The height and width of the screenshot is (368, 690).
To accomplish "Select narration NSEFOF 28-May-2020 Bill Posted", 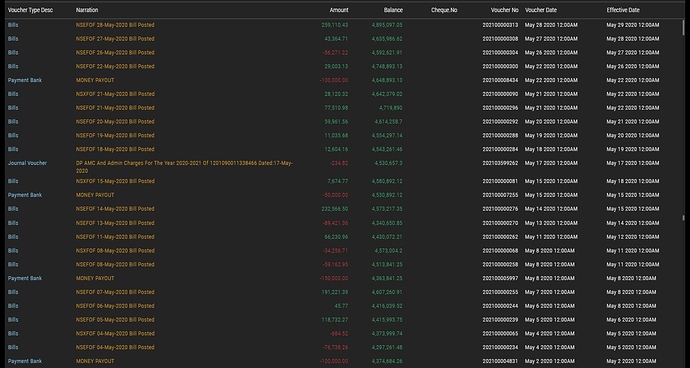I will tap(115, 25).
